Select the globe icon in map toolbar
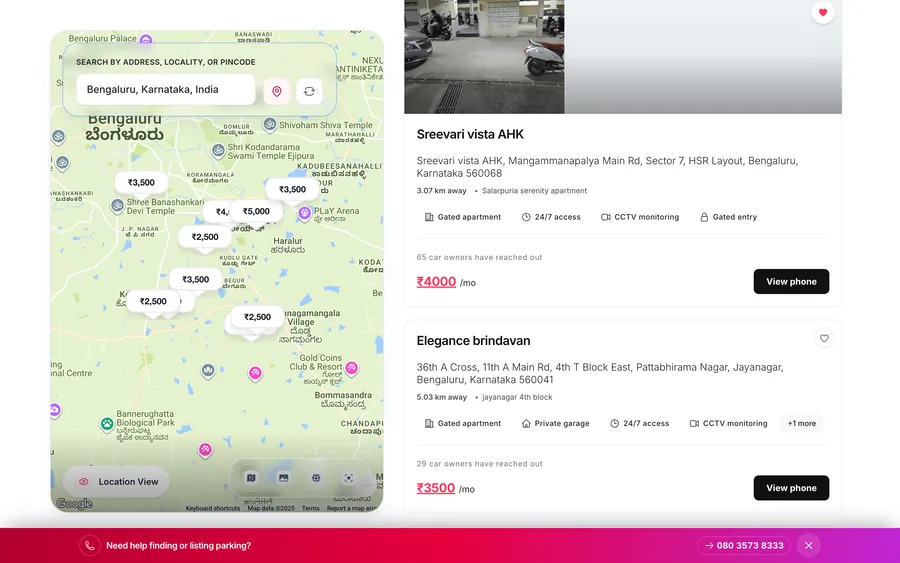 click(316, 477)
